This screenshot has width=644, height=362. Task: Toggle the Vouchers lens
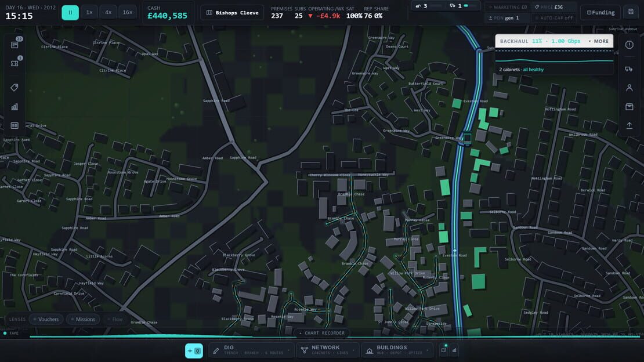point(46,319)
